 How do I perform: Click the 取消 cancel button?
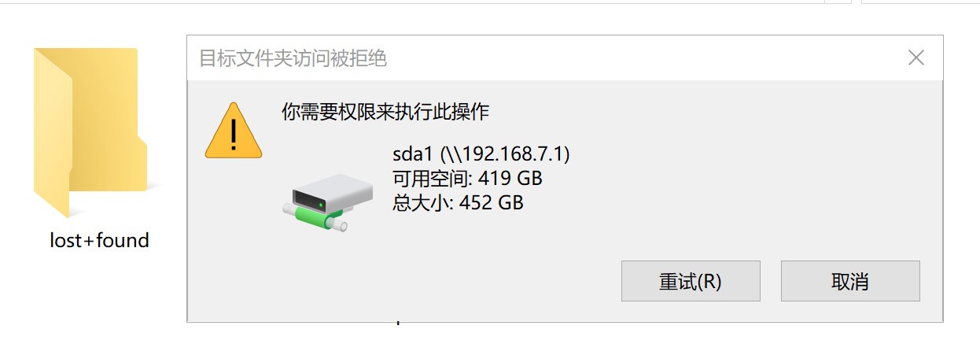pos(850,281)
